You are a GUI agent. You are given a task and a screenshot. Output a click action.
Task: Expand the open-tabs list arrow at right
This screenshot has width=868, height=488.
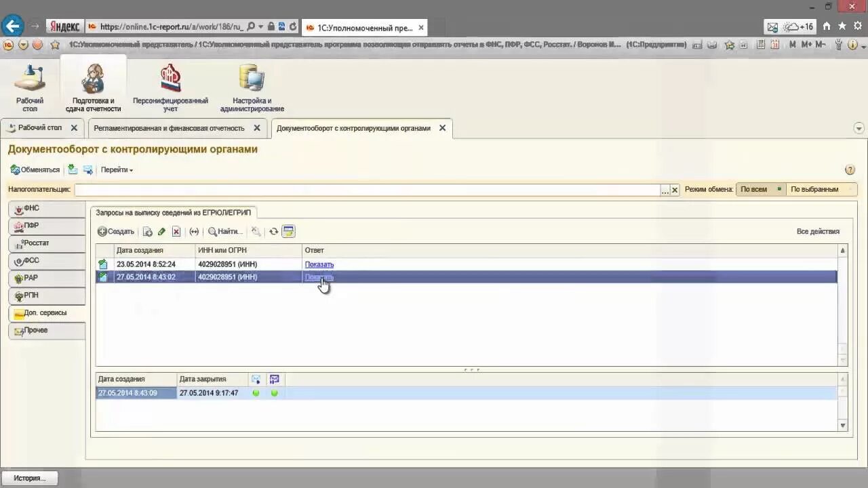point(859,128)
